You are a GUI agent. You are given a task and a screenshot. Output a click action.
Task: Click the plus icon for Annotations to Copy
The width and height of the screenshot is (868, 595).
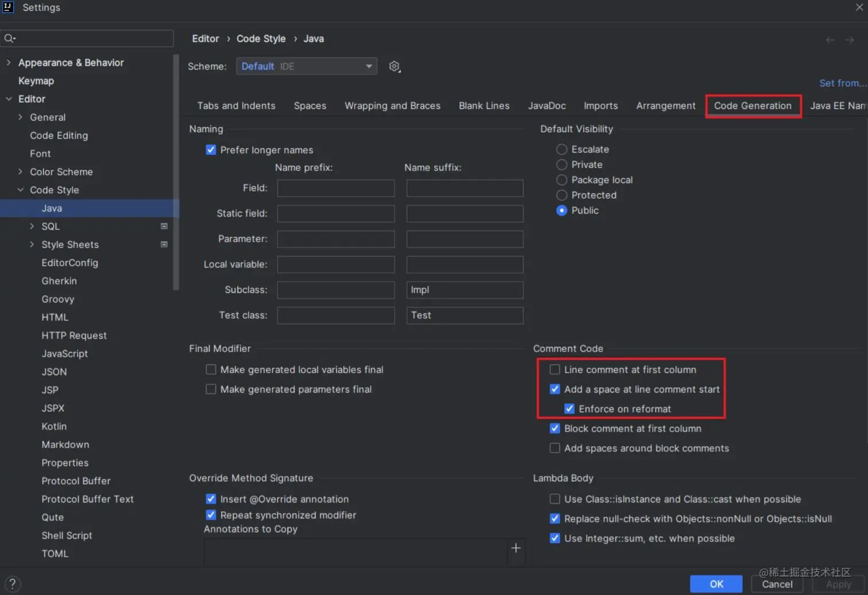[x=516, y=548]
